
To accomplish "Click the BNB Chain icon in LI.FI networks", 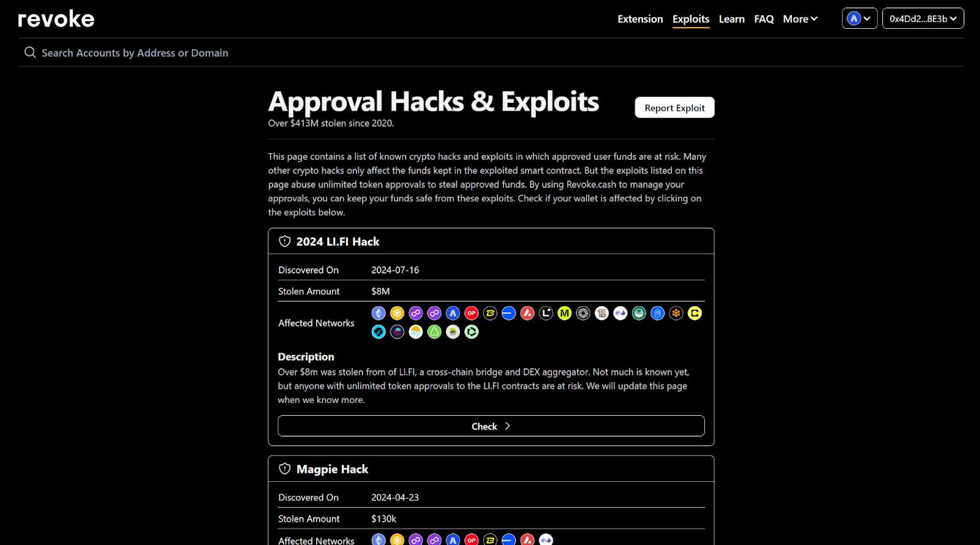I will (397, 314).
